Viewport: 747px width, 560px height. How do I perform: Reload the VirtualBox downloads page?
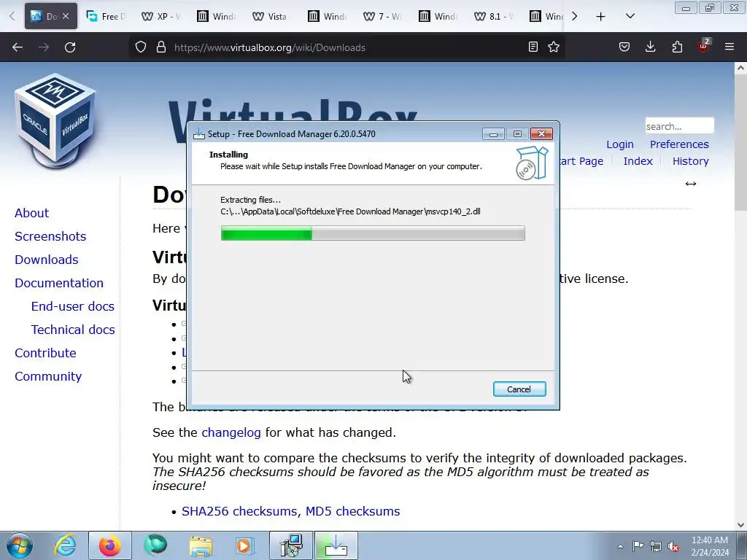[x=70, y=47]
